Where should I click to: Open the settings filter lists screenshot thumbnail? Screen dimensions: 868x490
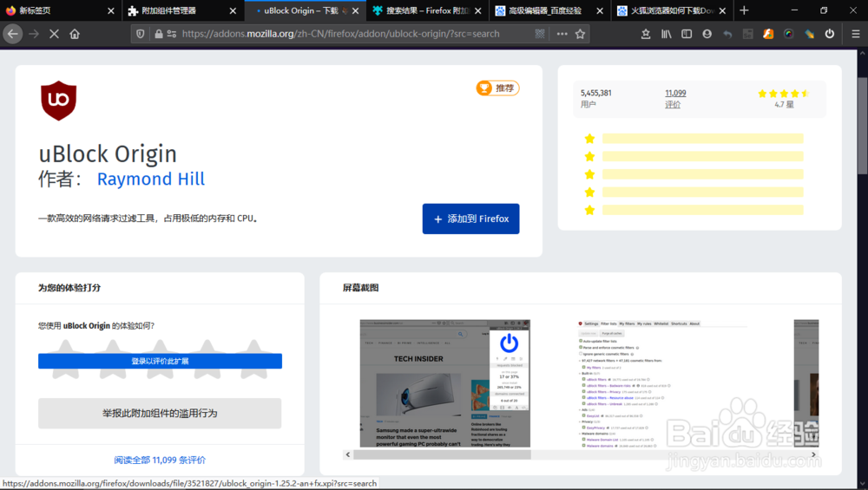point(663,383)
